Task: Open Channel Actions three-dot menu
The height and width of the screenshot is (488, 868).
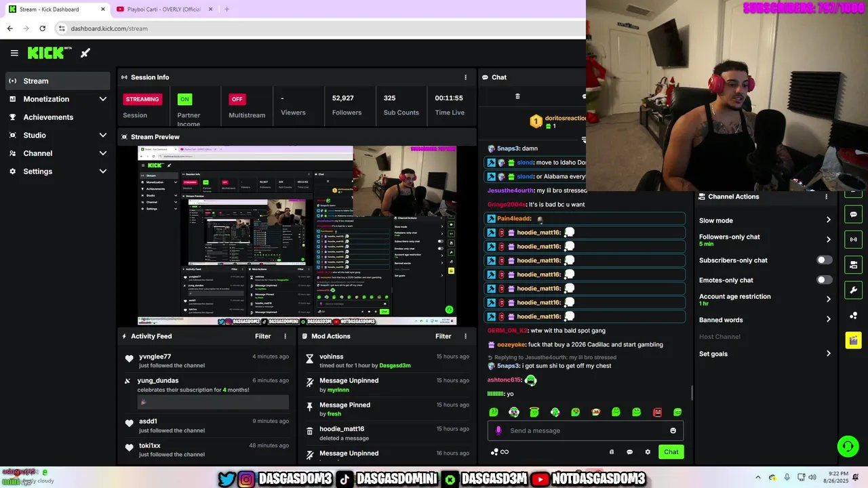Action: point(826,197)
